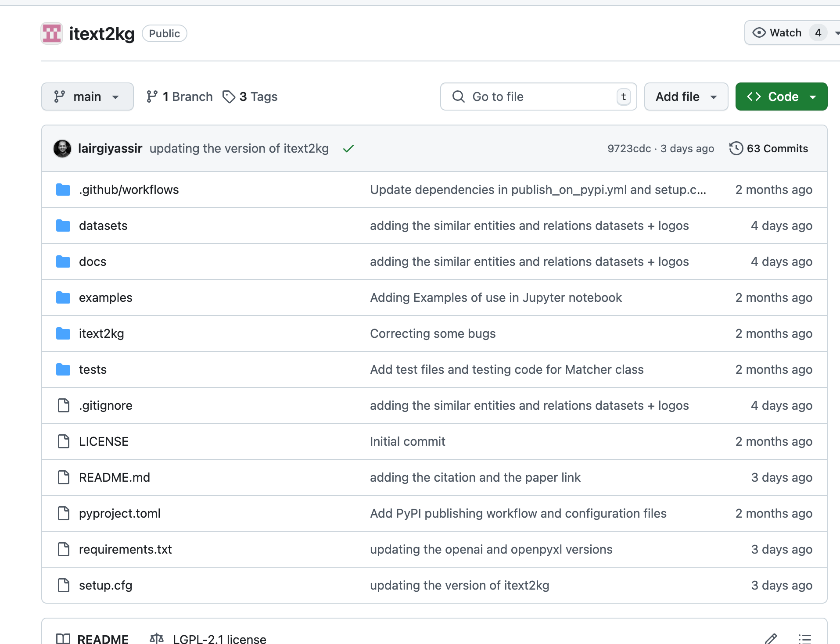Open the itext2kg source folder
The width and height of the screenshot is (840, 644).
101,334
